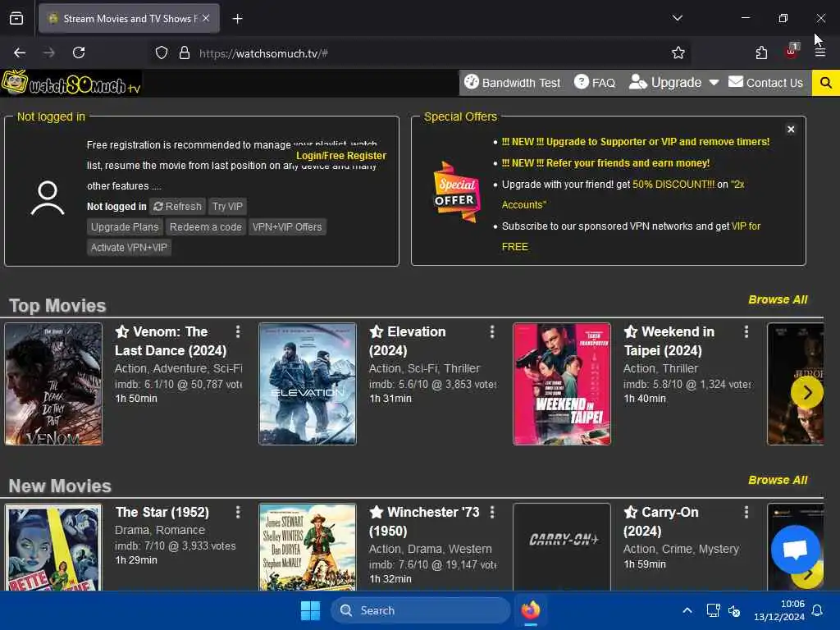The width and height of the screenshot is (840, 630).
Task: Open the Venom poster thumbnail
Action: [53, 384]
